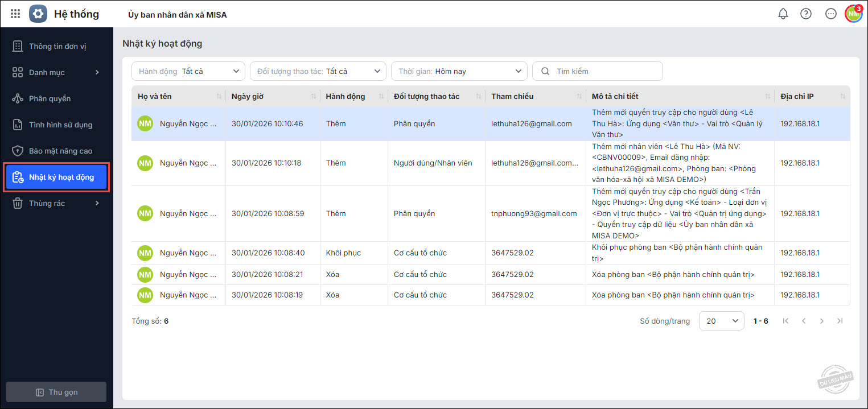Screen dimensions: 868x409
Task: Go to the last page arrow
Action: (840, 321)
